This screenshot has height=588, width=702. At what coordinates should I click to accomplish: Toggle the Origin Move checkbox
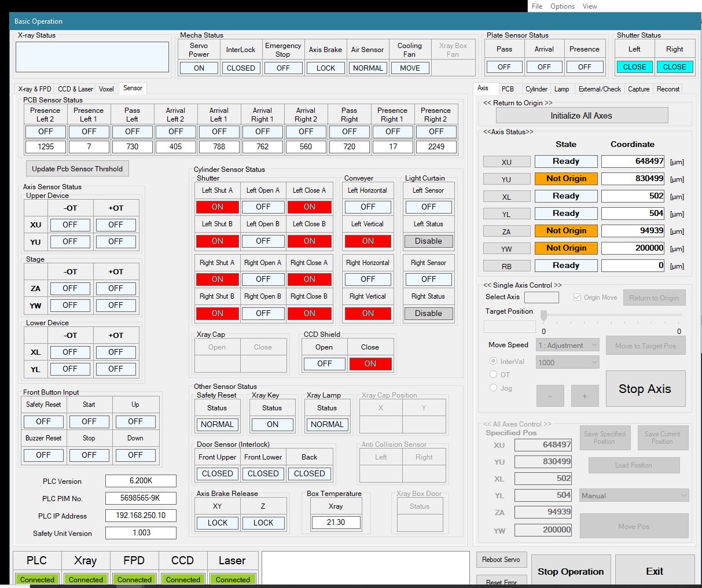577,297
